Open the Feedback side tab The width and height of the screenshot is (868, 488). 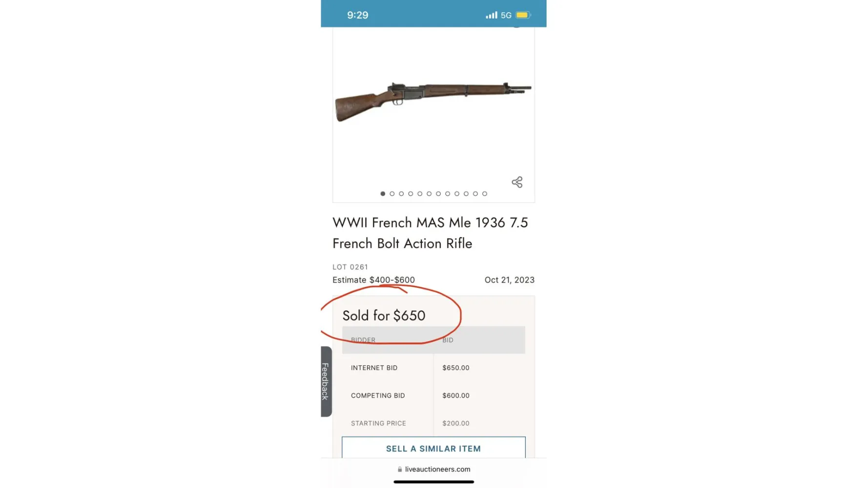326,381
